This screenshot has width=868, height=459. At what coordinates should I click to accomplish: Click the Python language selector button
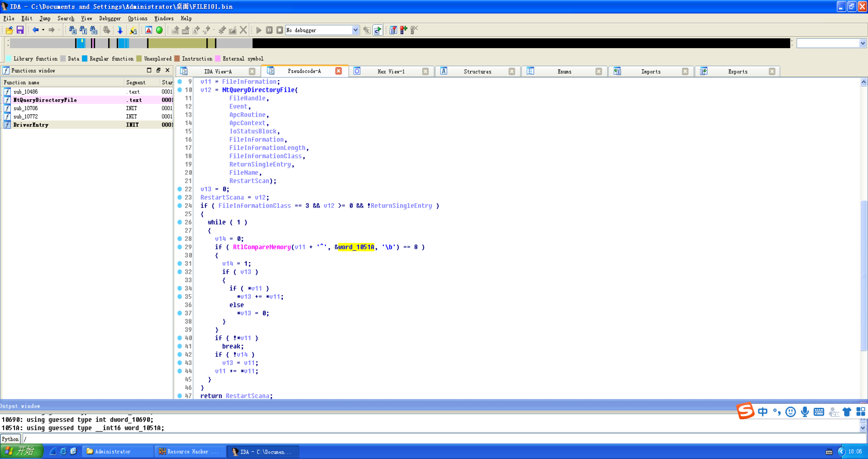coord(10,439)
